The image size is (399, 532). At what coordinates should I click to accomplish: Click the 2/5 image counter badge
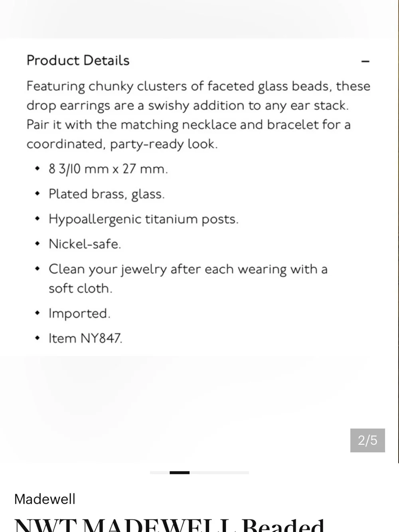click(x=367, y=440)
